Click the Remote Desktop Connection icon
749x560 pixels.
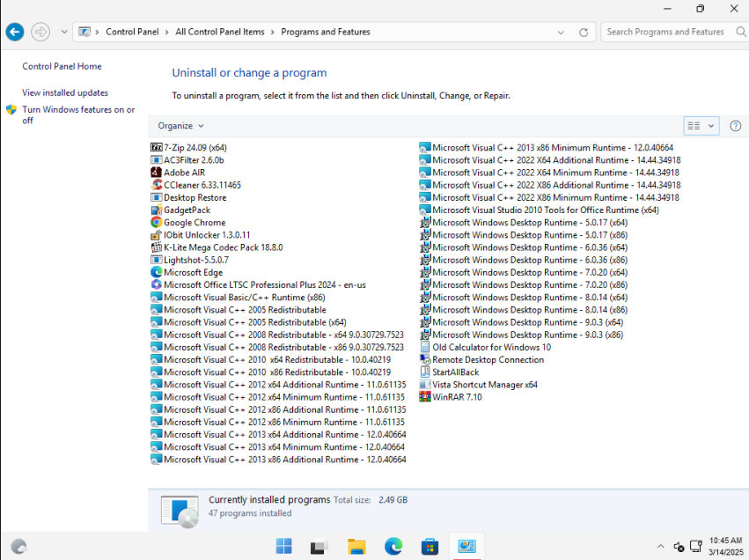[424, 359]
